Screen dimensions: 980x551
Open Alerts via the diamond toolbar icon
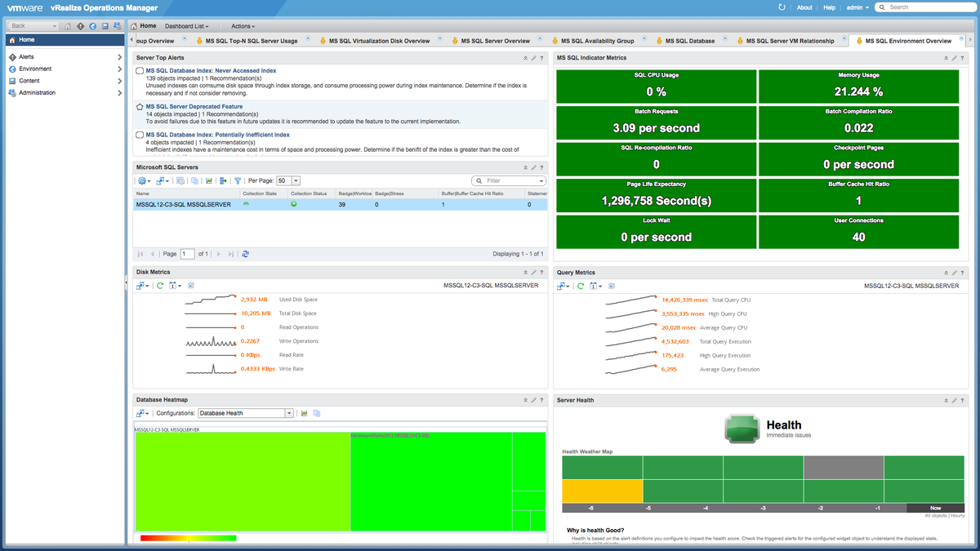pos(80,26)
